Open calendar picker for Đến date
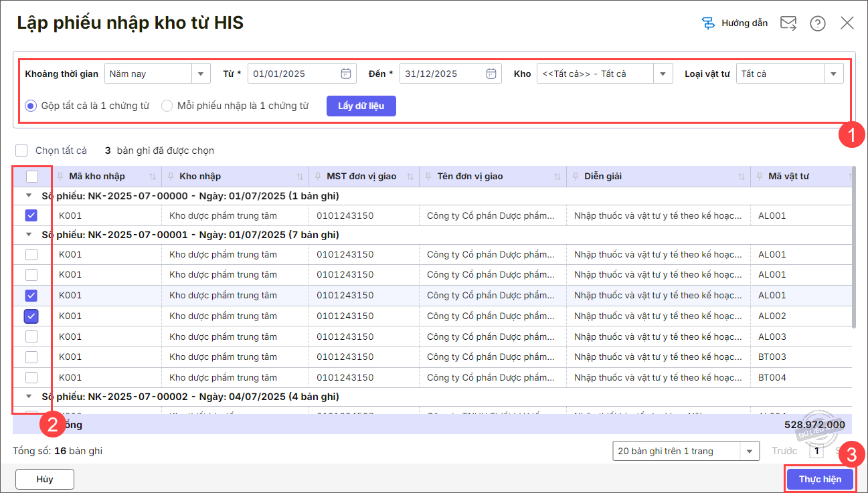Image resolution: width=868 pixels, height=493 pixels. [491, 74]
